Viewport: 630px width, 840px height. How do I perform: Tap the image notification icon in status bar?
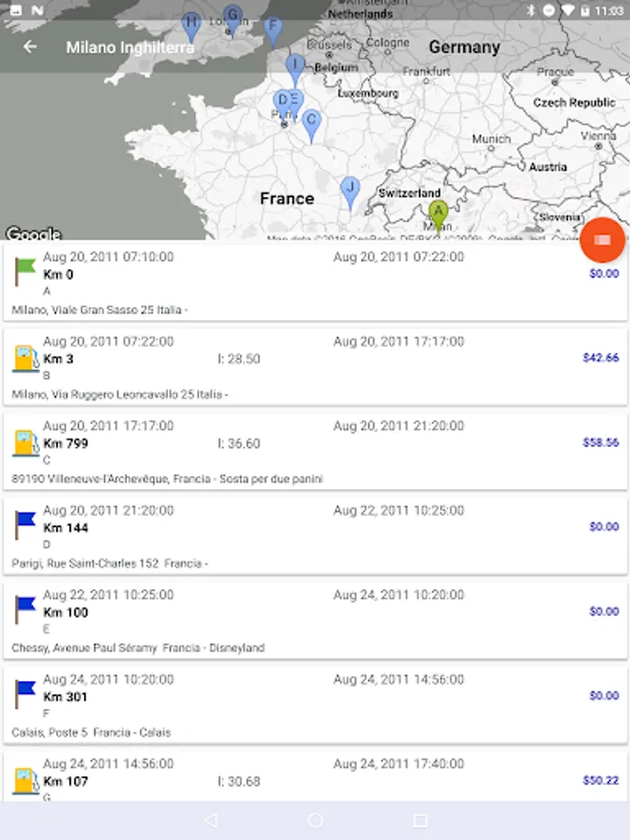tap(16, 10)
